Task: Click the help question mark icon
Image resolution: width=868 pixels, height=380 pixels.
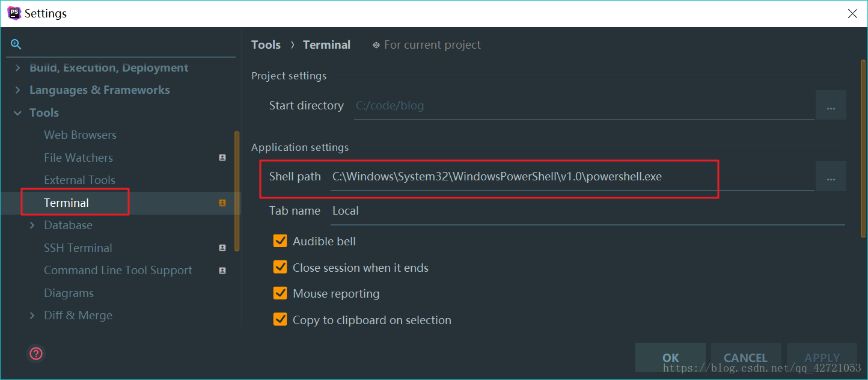Action: [36, 353]
